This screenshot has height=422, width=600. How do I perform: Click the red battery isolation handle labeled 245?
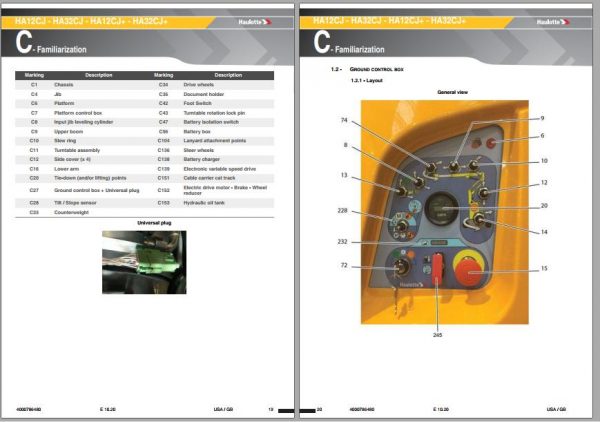(437, 269)
